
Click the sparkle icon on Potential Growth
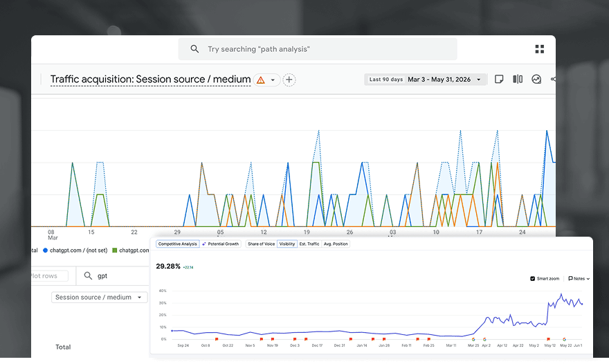[x=204, y=244]
